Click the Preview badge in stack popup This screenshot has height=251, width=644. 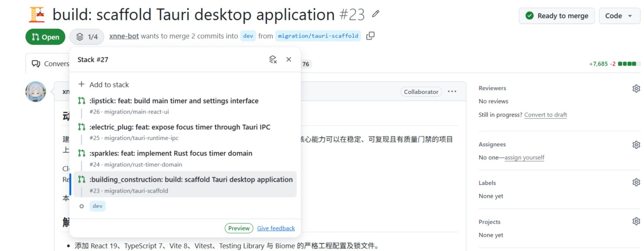click(x=239, y=228)
